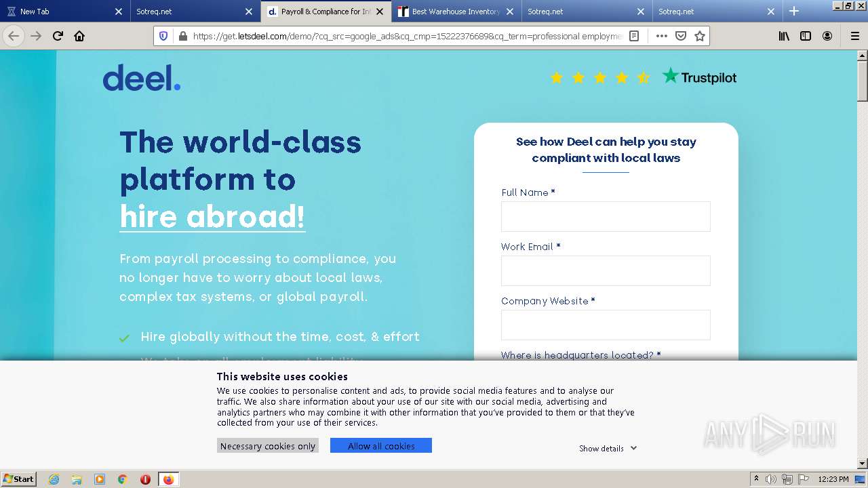Click the 'hire abroad!' heading text
Viewport: 868px width, 488px height.
pos(212,216)
